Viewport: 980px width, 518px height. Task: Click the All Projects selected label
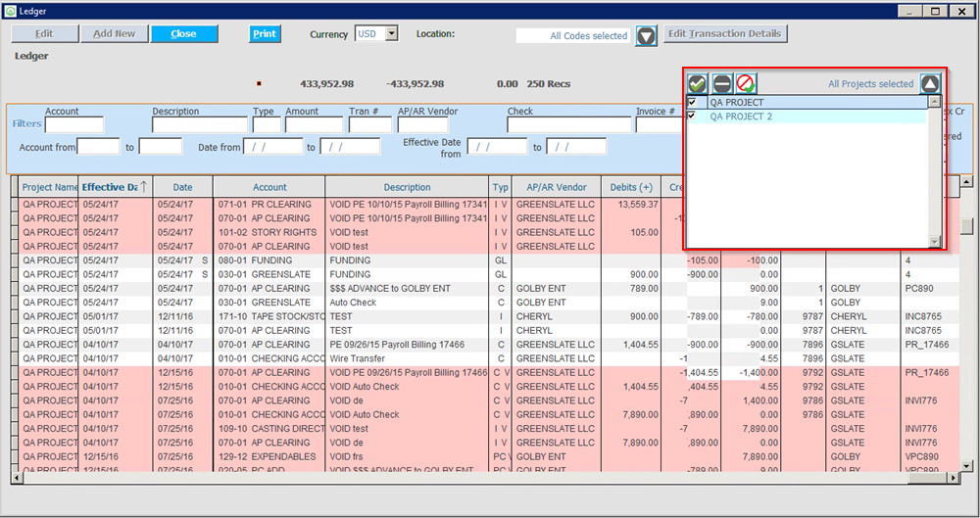pos(870,84)
